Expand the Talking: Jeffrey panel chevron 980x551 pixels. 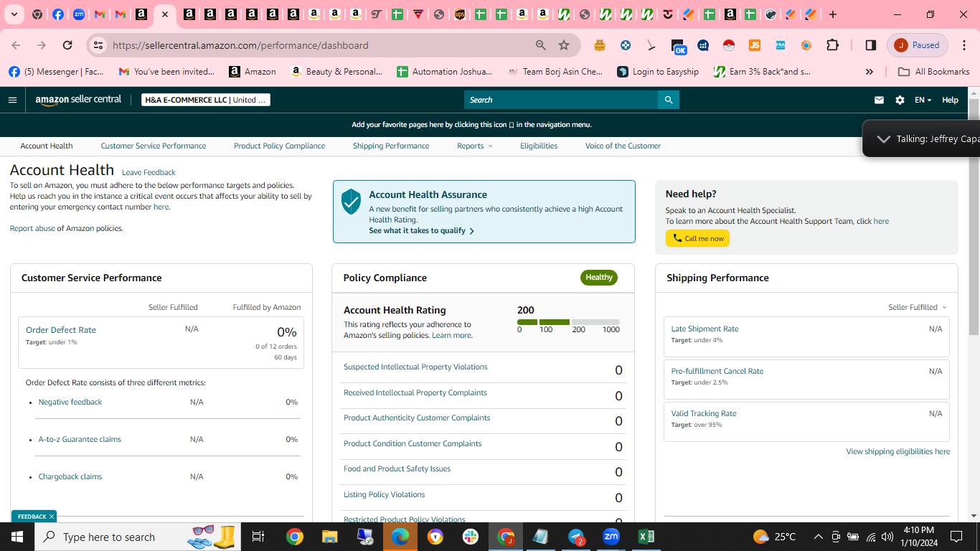point(883,139)
